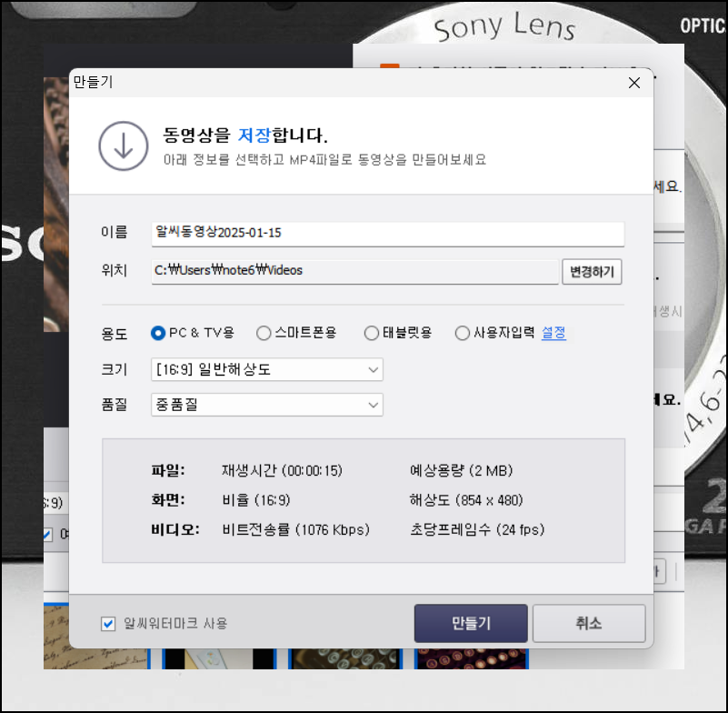Image resolution: width=728 pixels, height=713 pixels.
Task: Edit the 이름 file name field
Action: [x=388, y=234]
